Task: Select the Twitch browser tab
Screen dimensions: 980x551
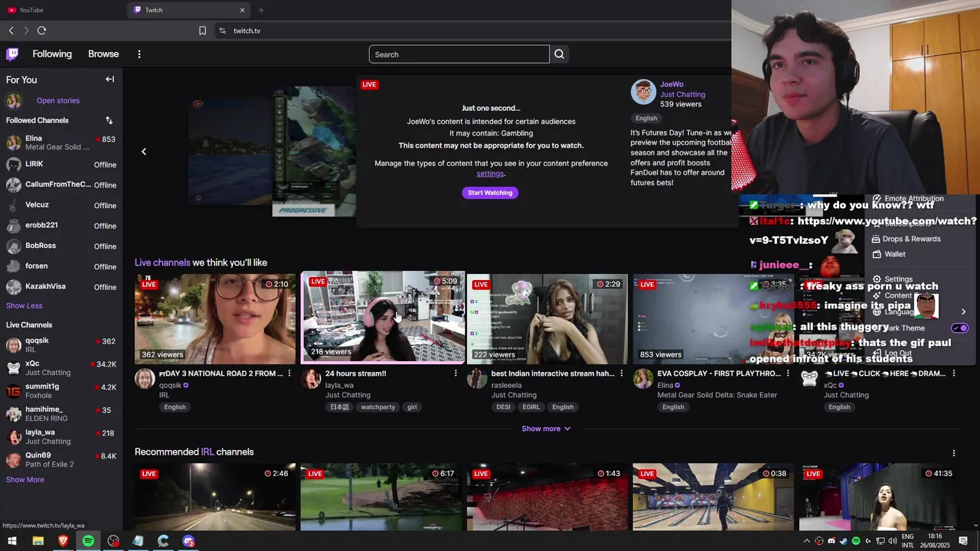Action: pyautogui.click(x=188, y=10)
